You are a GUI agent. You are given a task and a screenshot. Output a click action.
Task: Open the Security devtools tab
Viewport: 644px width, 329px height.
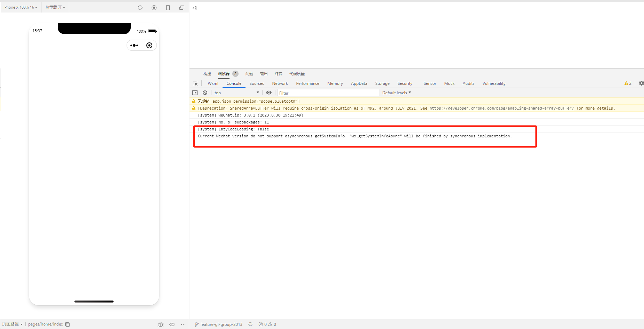405,83
